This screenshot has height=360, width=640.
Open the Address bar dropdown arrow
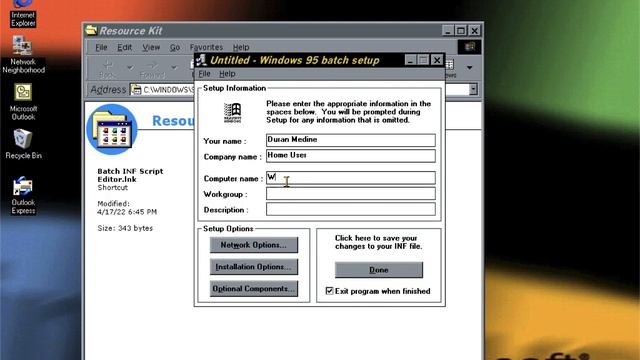[x=473, y=89]
